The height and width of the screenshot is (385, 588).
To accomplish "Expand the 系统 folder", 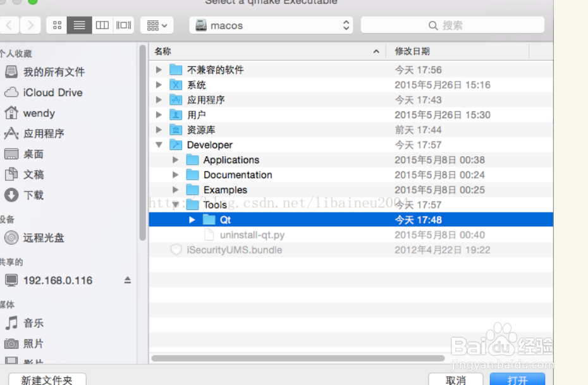I will pos(159,84).
